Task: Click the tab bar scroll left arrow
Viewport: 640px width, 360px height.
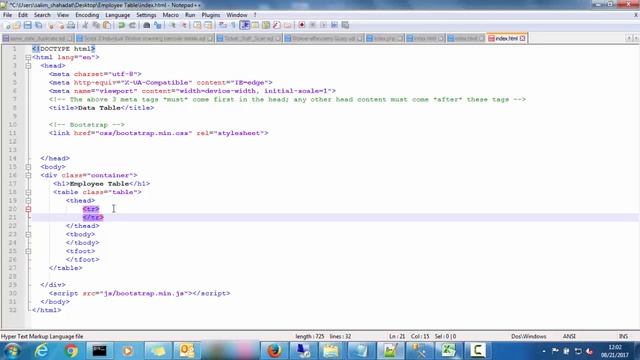Action: coord(629,38)
